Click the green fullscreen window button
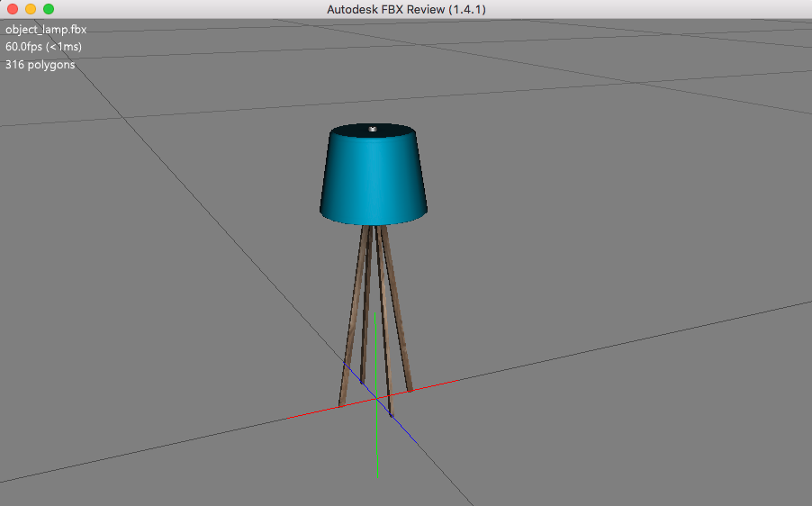The width and height of the screenshot is (812, 506). tap(49, 9)
